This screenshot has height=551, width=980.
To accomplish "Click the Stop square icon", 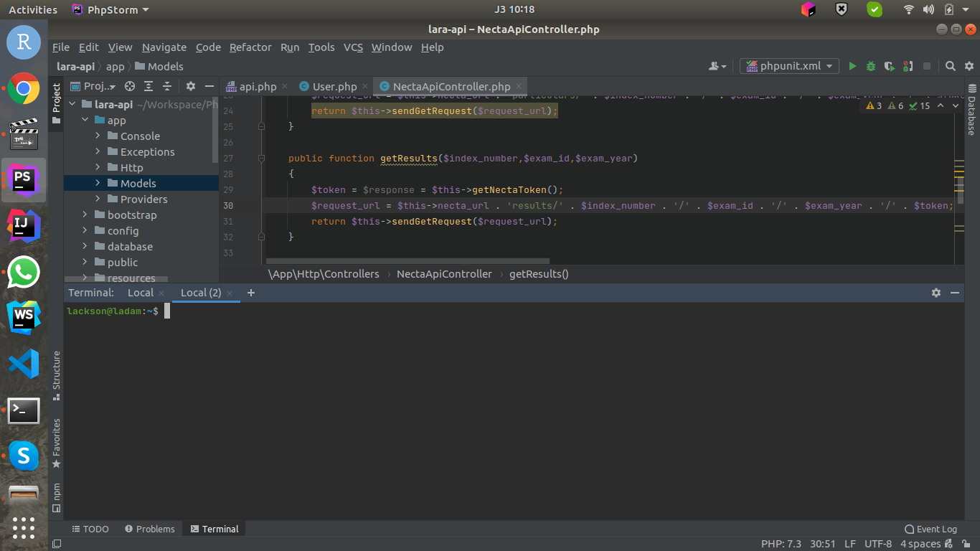I will click(927, 66).
